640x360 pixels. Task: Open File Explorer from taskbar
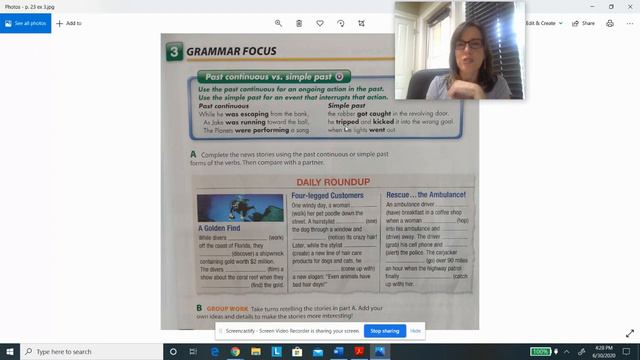pyautogui.click(x=256, y=351)
